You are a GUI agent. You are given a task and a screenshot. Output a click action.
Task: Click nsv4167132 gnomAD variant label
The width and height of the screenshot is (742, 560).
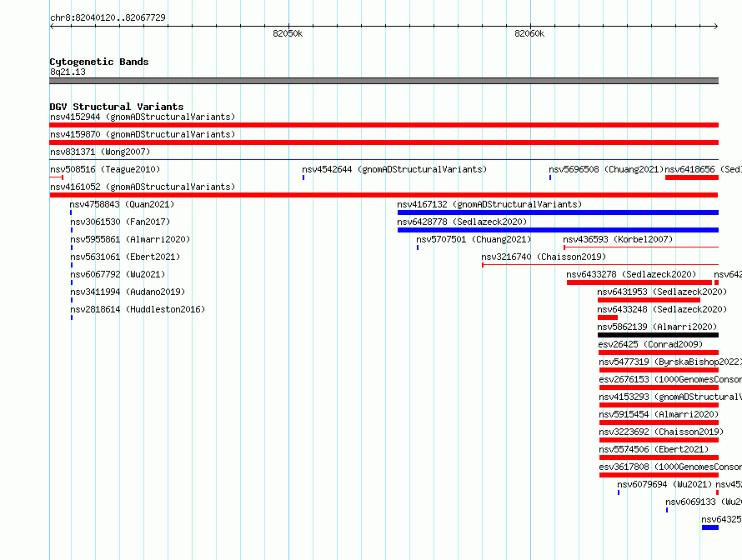(489, 204)
